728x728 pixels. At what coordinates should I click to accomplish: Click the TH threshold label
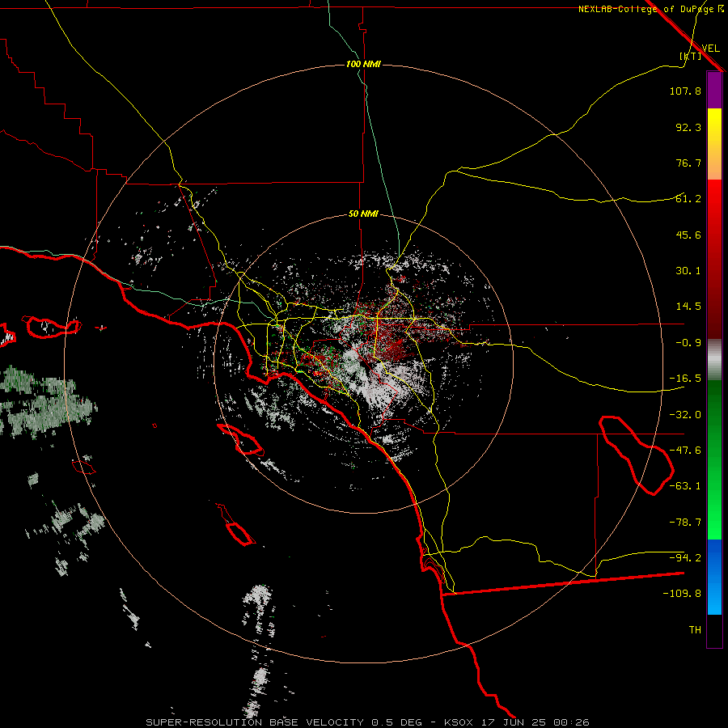coord(695,630)
